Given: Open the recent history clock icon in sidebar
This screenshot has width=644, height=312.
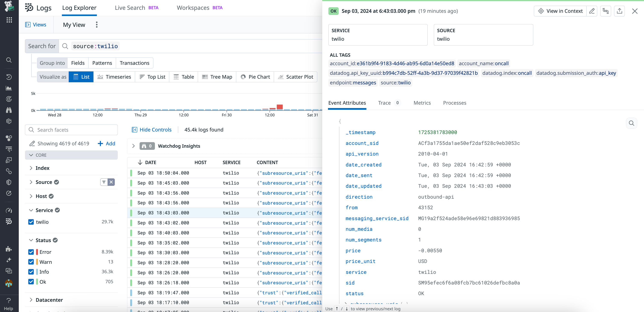Looking at the screenshot, I should pos(9,77).
